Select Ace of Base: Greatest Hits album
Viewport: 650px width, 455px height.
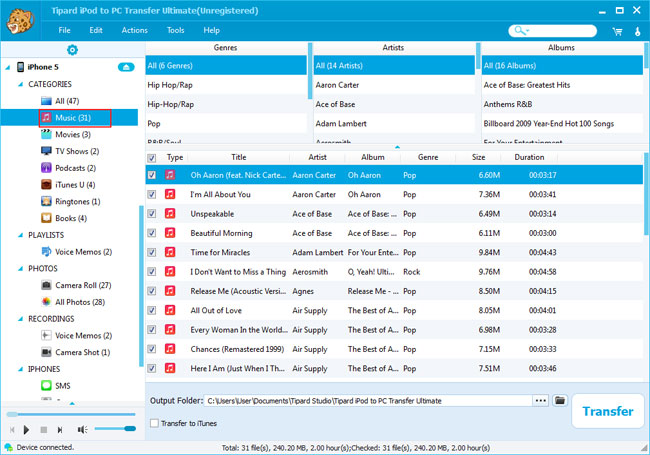click(x=562, y=85)
